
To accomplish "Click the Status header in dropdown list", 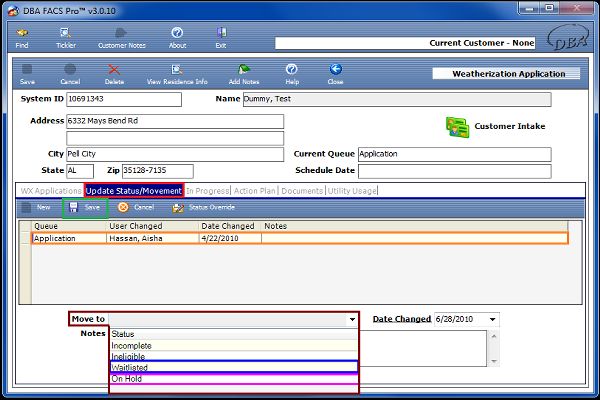I will 233,334.
